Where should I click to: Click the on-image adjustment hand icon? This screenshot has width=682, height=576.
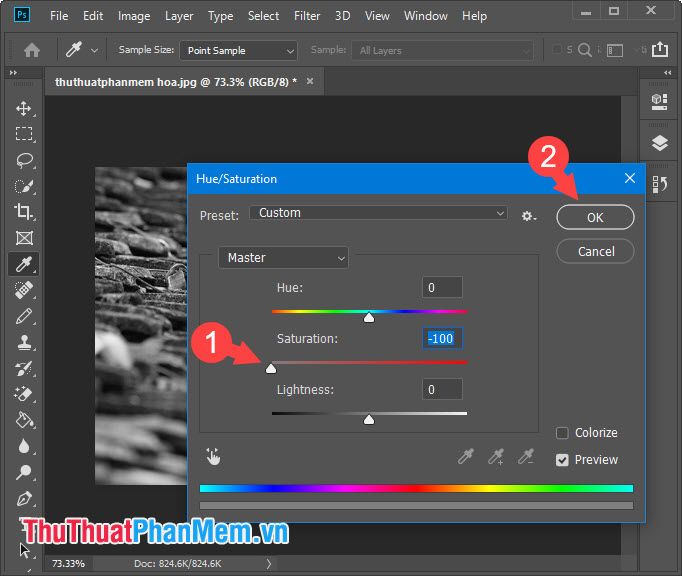(213, 457)
